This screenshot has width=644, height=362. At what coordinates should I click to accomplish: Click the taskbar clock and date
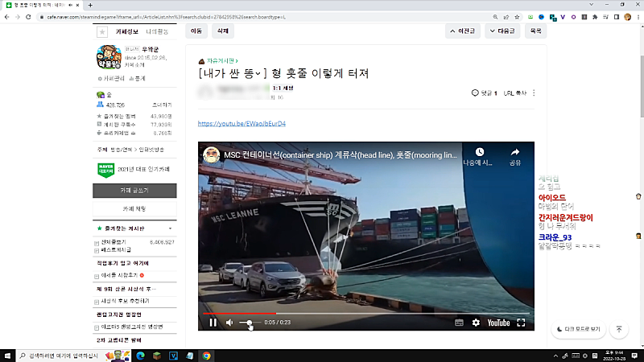point(614,356)
